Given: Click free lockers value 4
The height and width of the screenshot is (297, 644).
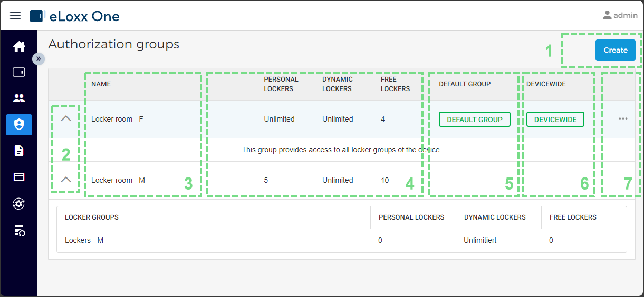Looking at the screenshot, I should tap(382, 119).
